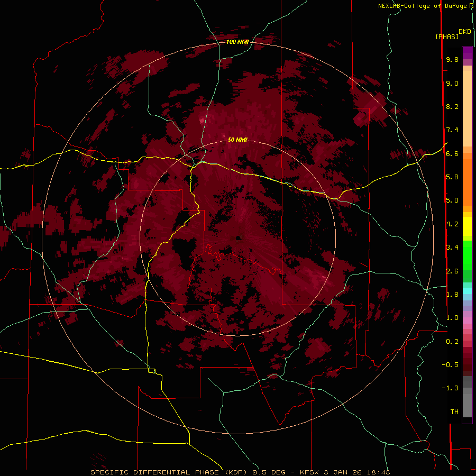Click the [PHAS] legend header

pyautogui.click(x=447, y=36)
